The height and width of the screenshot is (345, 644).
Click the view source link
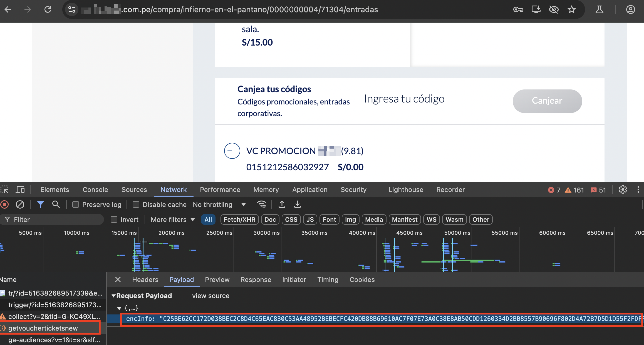pyautogui.click(x=210, y=296)
